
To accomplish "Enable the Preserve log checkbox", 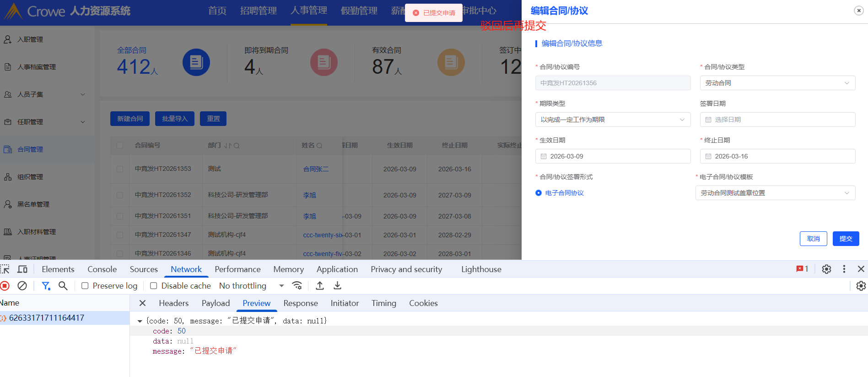I will click(x=85, y=286).
